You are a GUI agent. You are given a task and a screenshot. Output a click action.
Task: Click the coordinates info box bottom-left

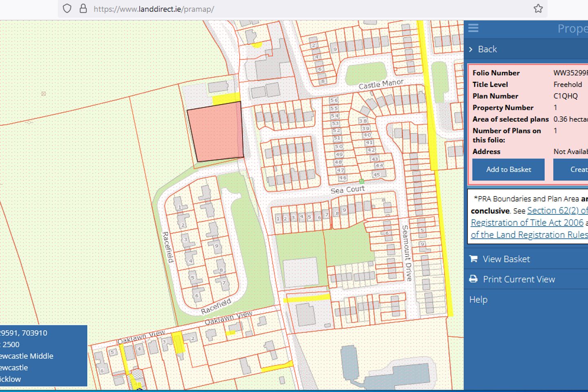pyautogui.click(x=43, y=356)
